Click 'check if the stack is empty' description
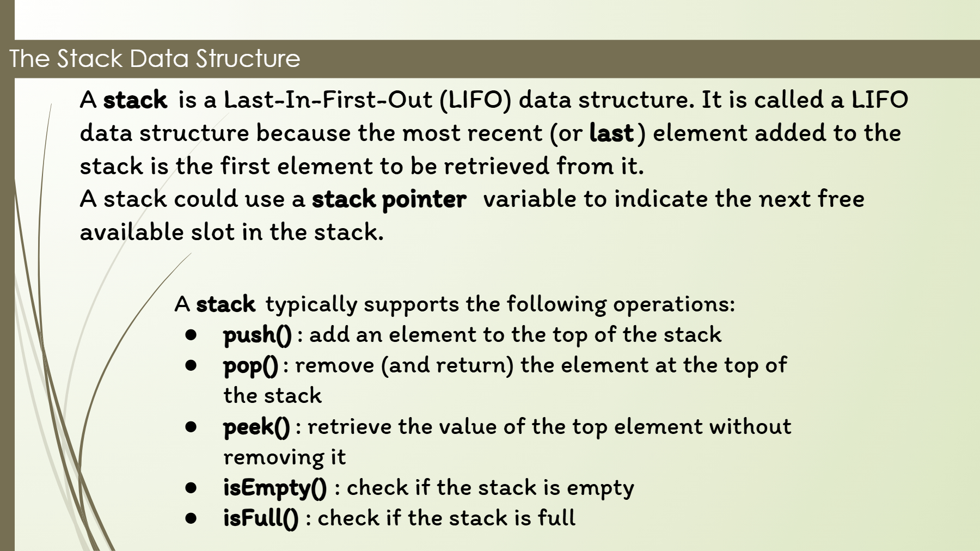This screenshot has width=980, height=551. tap(491, 488)
